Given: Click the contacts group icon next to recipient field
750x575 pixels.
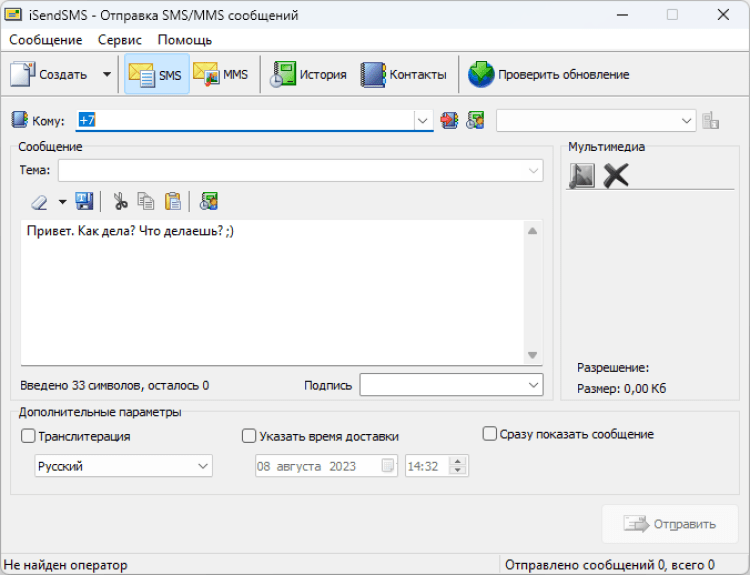Looking at the screenshot, I should pyautogui.click(x=475, y=120).
